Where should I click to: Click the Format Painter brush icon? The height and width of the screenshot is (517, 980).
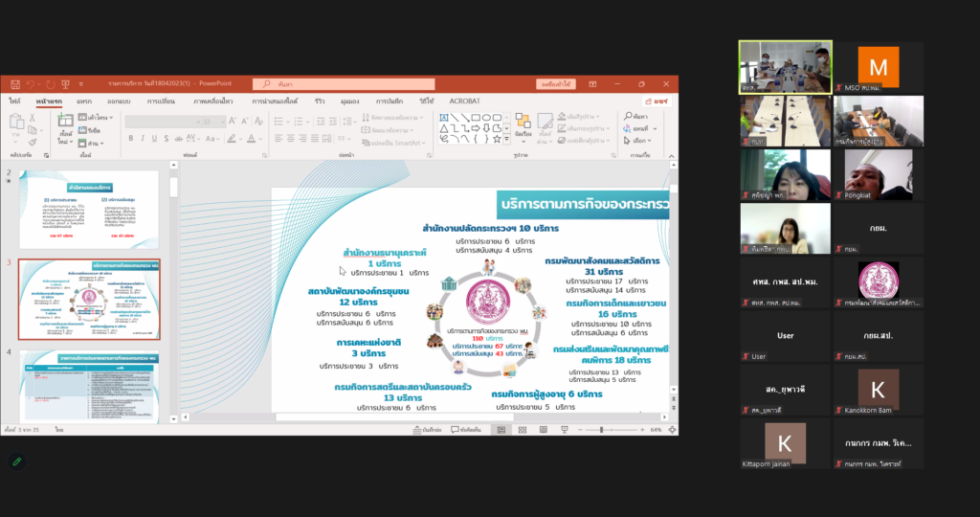(33, 142)
